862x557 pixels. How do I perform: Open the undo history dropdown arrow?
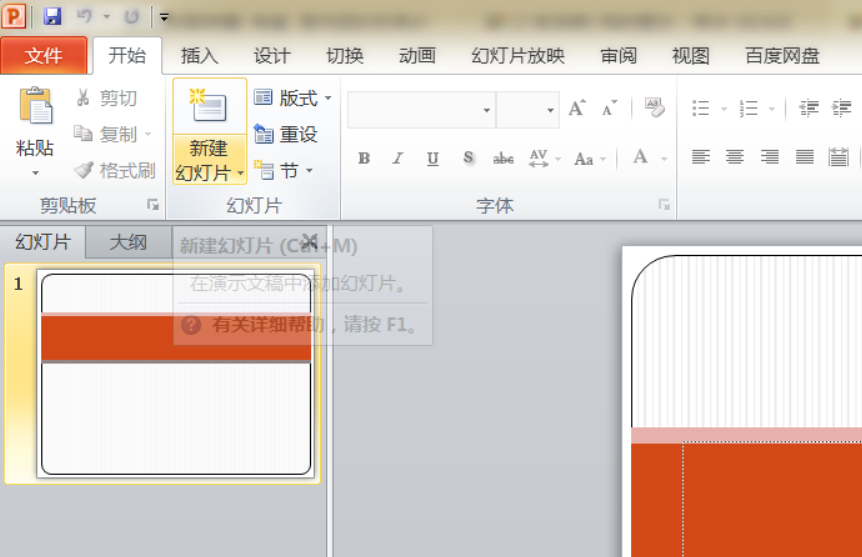pyautogui.click(x=107, y=17)
